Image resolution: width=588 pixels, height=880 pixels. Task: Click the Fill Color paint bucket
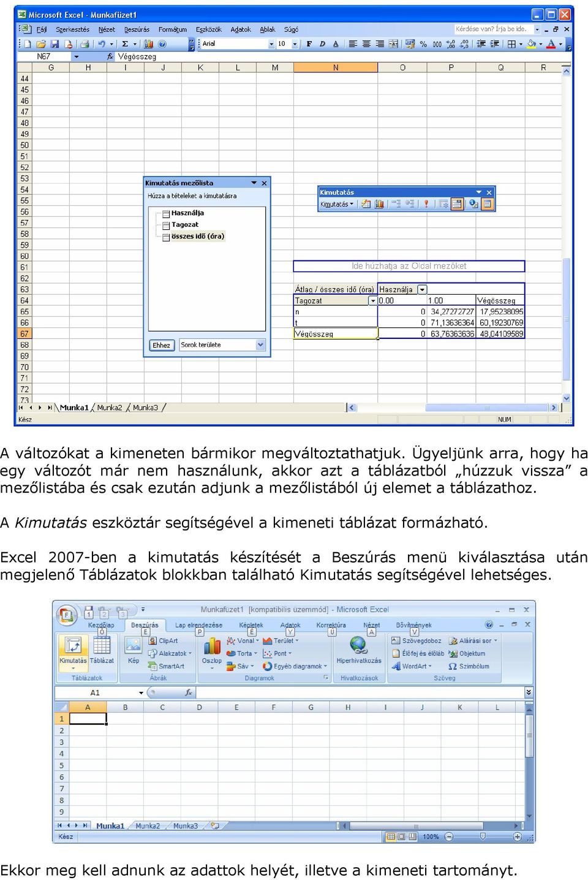point(531,44)
